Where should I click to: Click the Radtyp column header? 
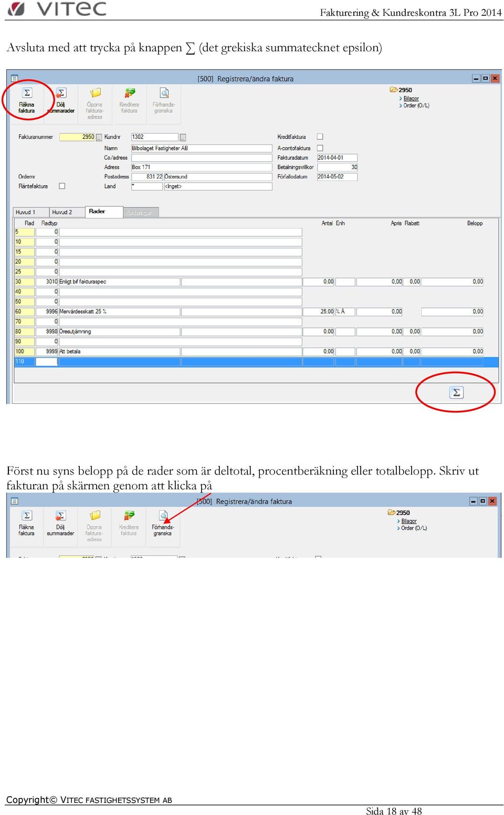[x=49, y=223]
